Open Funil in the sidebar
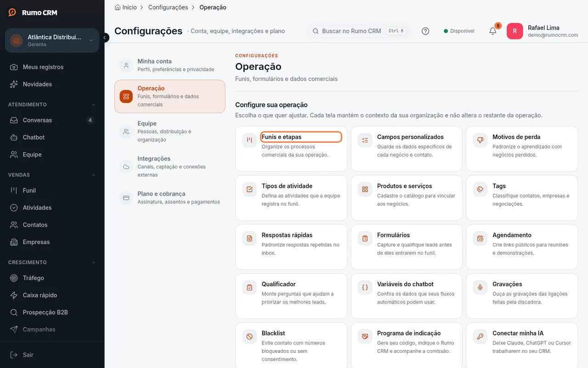Image resolution: width=588 pixels, height=368 pixels. pyautogui.click(x=52, y=190)
